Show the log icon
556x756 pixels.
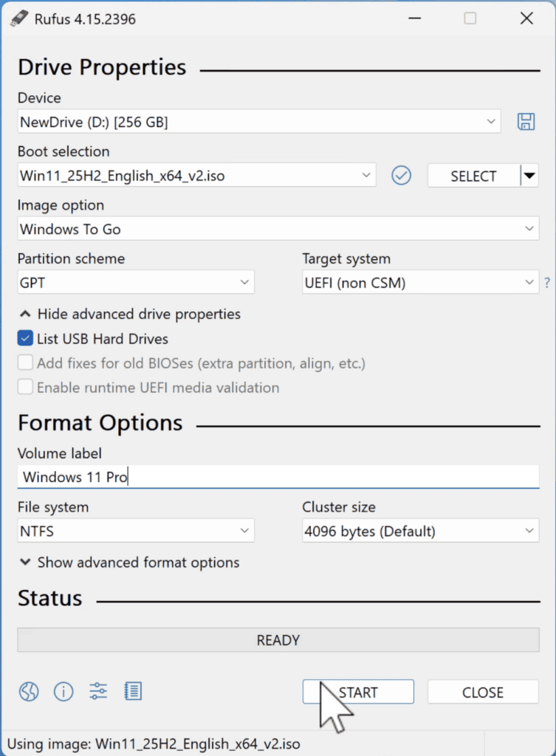tap(133, 691)
